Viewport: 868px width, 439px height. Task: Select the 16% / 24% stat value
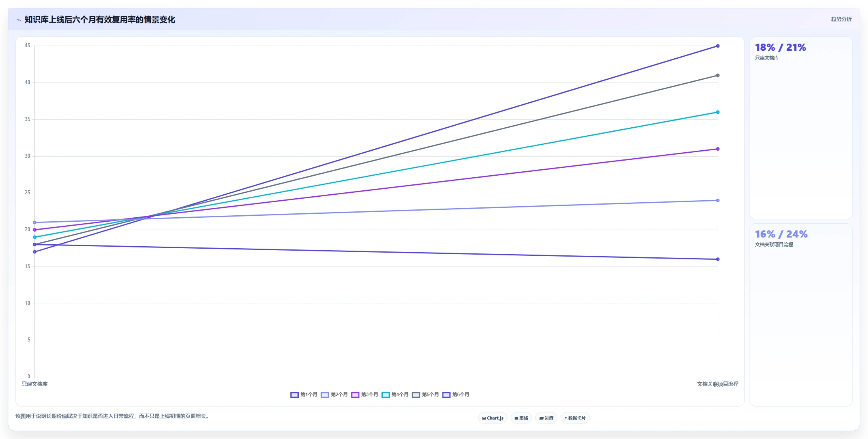781,234
